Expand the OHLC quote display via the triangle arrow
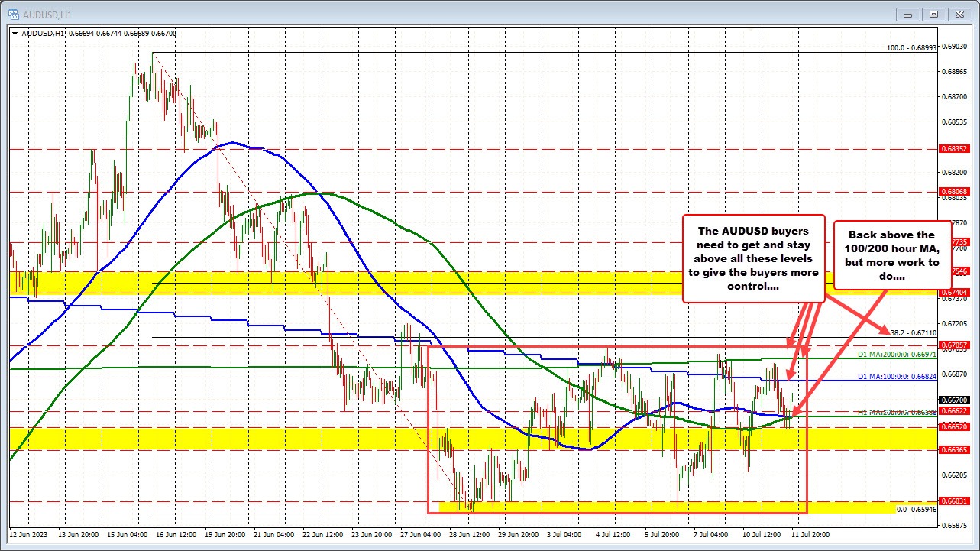The image size is (980, 551). click(15, 34)
